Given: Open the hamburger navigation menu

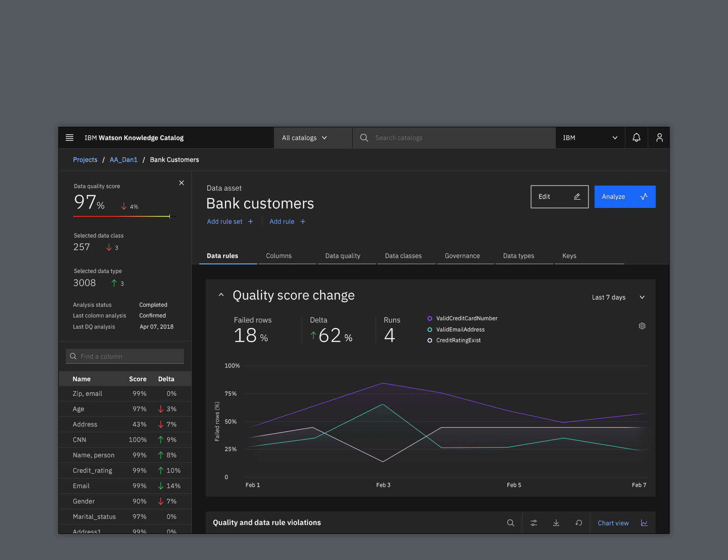Looking at the screenshot, I should coord(70,138).
